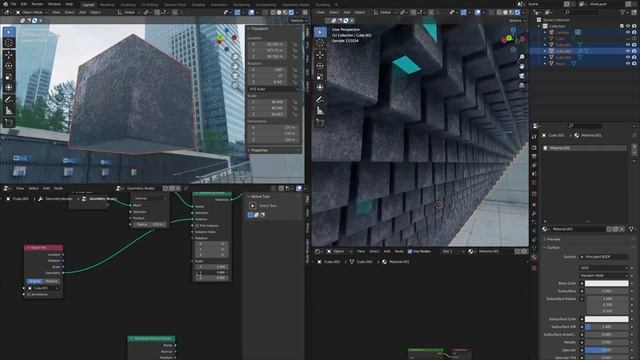The height and width of the screenshot is (360, 640).
Task: Switch to the Geometry Nodes workspace tab
Action: 296,5
